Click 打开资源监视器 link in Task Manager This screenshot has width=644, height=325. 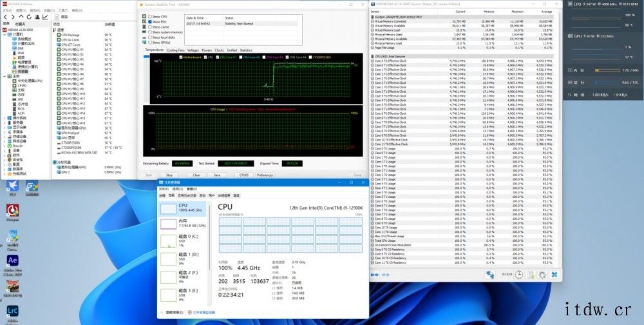pos(202,312)
